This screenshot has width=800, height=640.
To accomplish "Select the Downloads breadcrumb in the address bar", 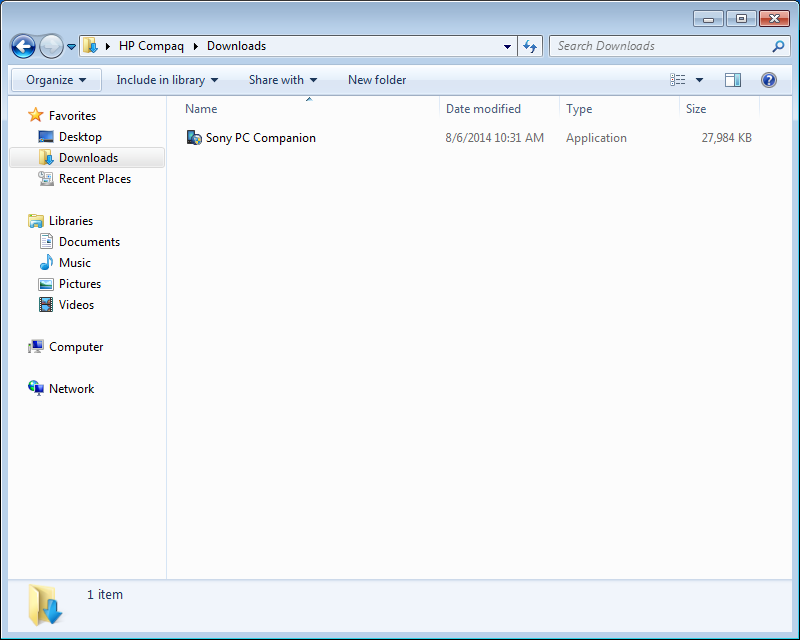I will (236, 46).
